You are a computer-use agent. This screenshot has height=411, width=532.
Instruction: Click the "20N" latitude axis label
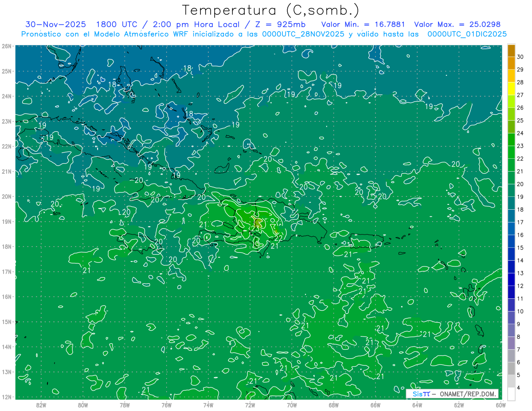(x=7, y=196)
